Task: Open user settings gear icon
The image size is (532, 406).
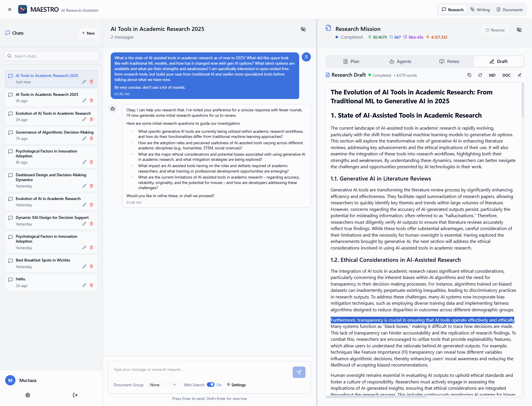Action: (x=28, y=395)
